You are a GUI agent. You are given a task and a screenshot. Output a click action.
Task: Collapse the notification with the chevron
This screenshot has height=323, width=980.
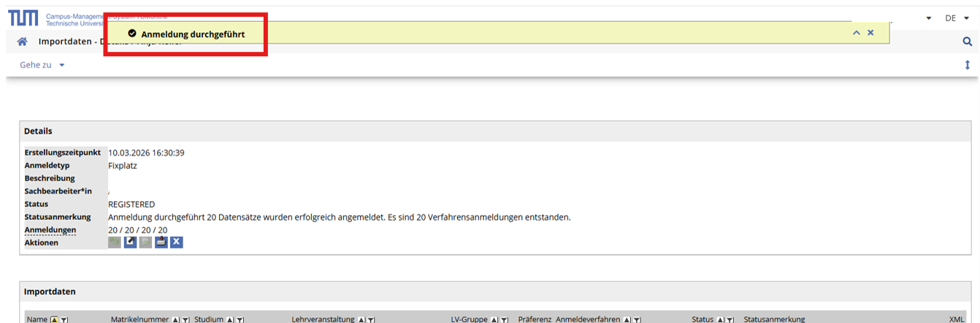click(x=857, y=33)
